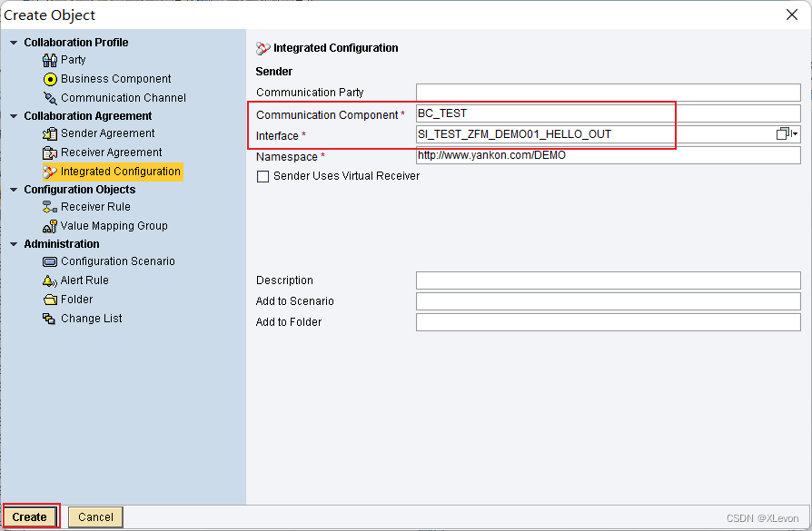Click the Configuration Objects heading text
This screenshot has width=812, height=531.
point(80,190)
